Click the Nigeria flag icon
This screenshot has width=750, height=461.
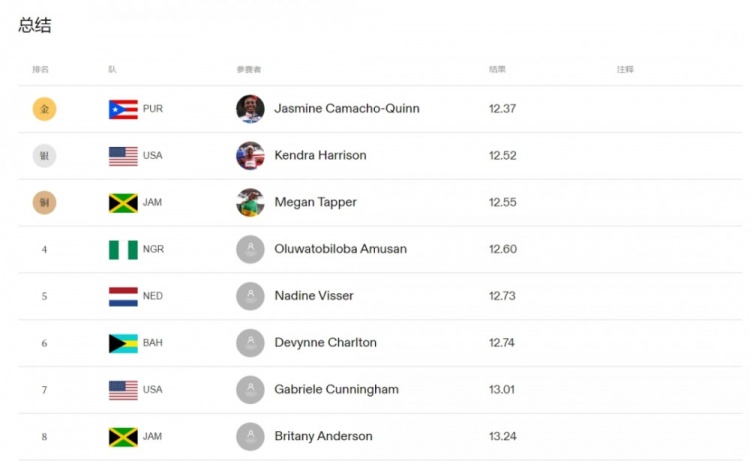(x=123, y=249)
